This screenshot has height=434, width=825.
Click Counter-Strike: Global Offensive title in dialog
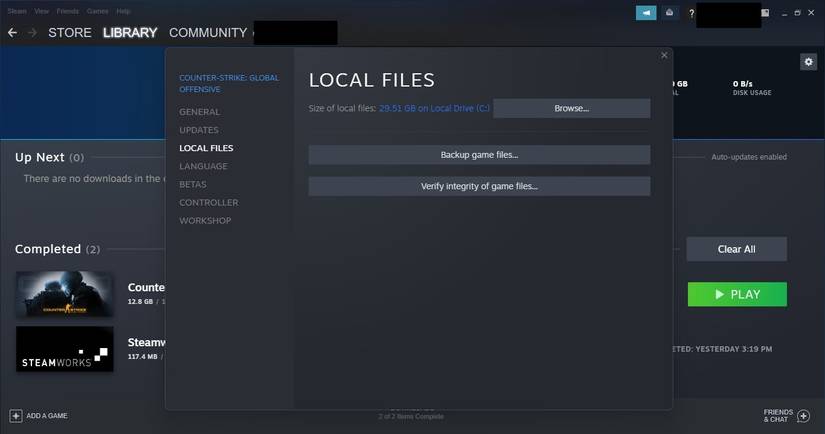(229, 84)
